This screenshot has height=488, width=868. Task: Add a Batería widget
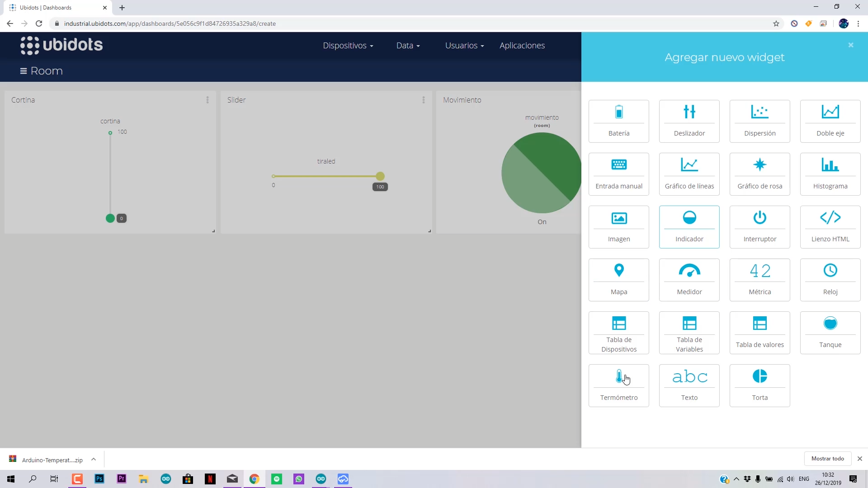[618, 121]
